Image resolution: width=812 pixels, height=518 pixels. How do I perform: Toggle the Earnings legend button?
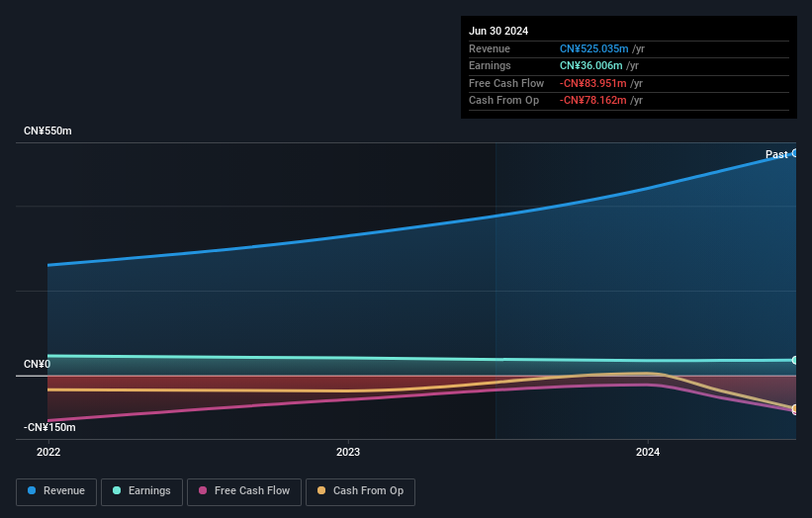click(x=141, y=491)
